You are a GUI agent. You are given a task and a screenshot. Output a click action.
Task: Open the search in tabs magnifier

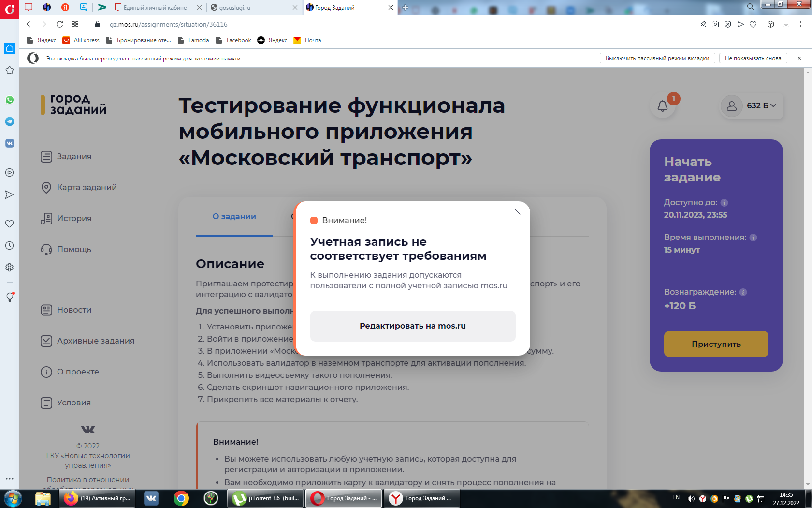(750, 7)
